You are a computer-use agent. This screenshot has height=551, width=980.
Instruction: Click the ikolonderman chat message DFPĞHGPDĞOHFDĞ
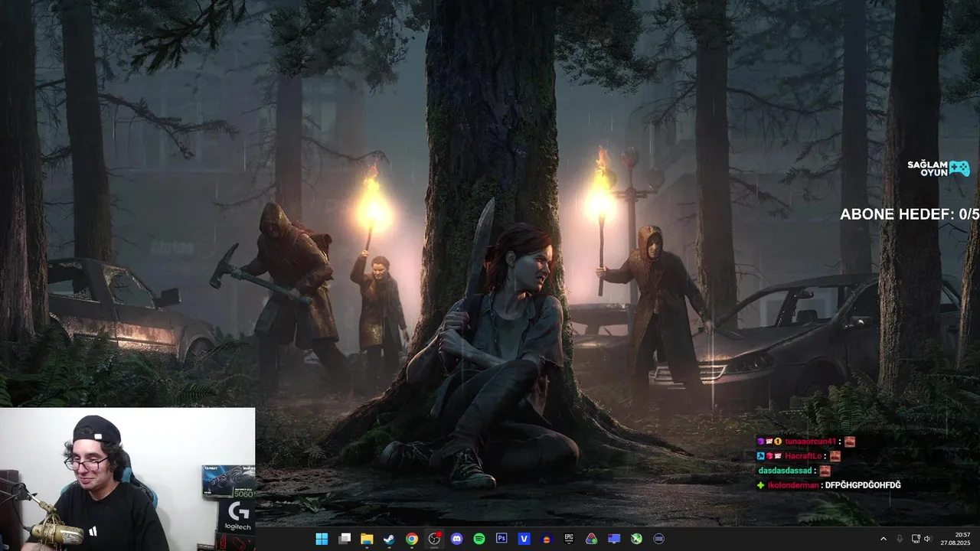click(x=828, y=485)
